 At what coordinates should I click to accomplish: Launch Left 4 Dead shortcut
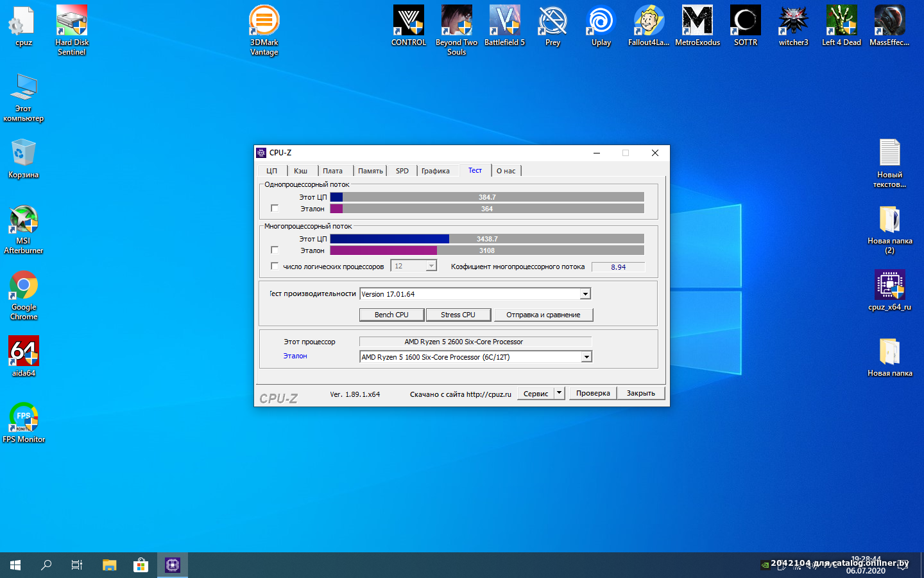pos(842,27)
